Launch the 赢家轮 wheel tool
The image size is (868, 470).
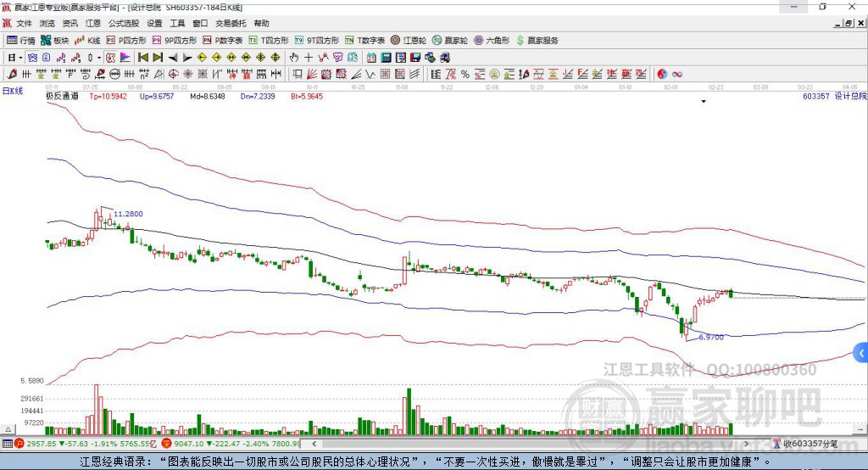click(450, 41)
